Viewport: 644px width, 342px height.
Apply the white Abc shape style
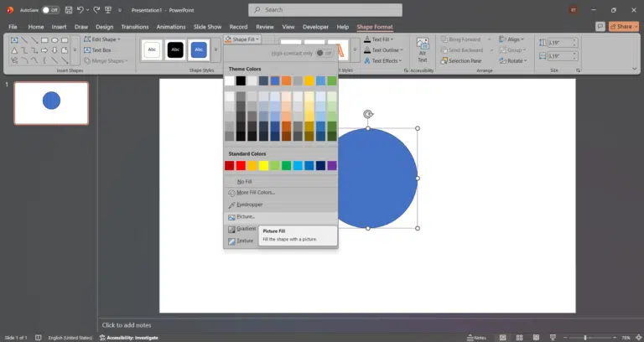(152, 49)
